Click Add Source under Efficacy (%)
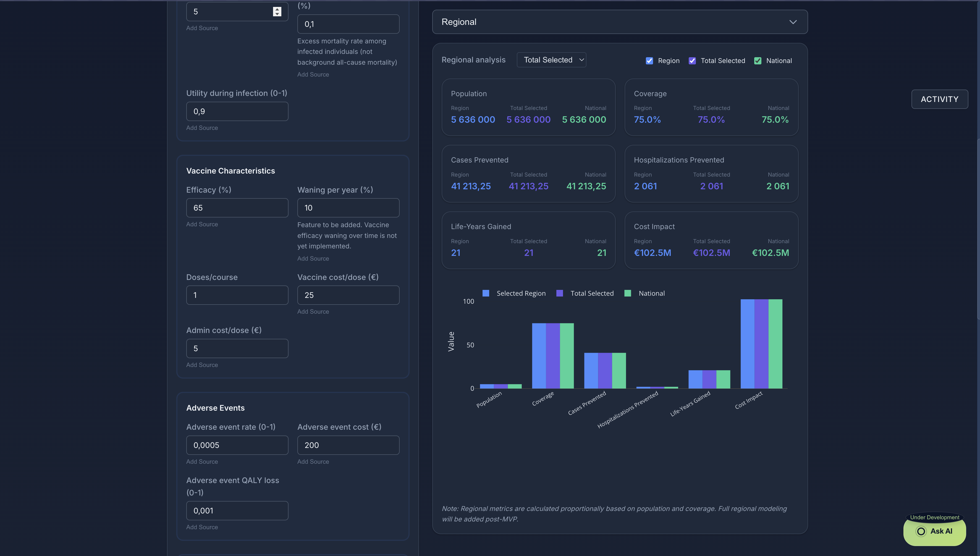 (202, 224)
